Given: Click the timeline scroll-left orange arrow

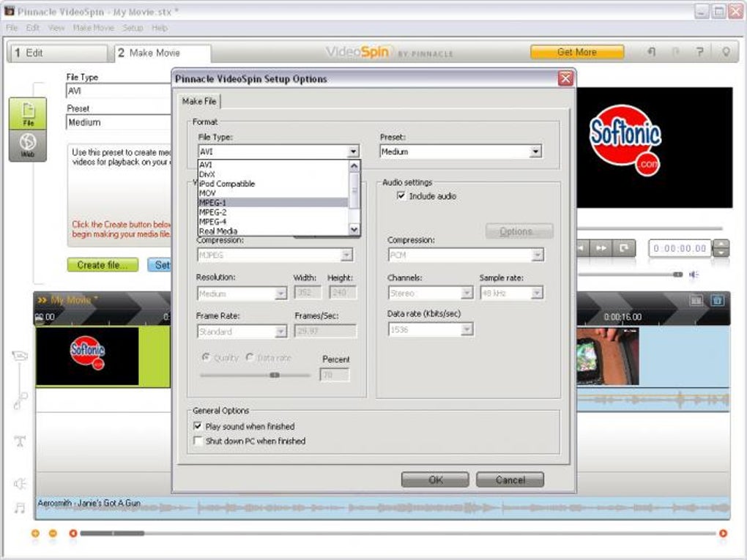Looking at the screenshot, I should 73,534.
